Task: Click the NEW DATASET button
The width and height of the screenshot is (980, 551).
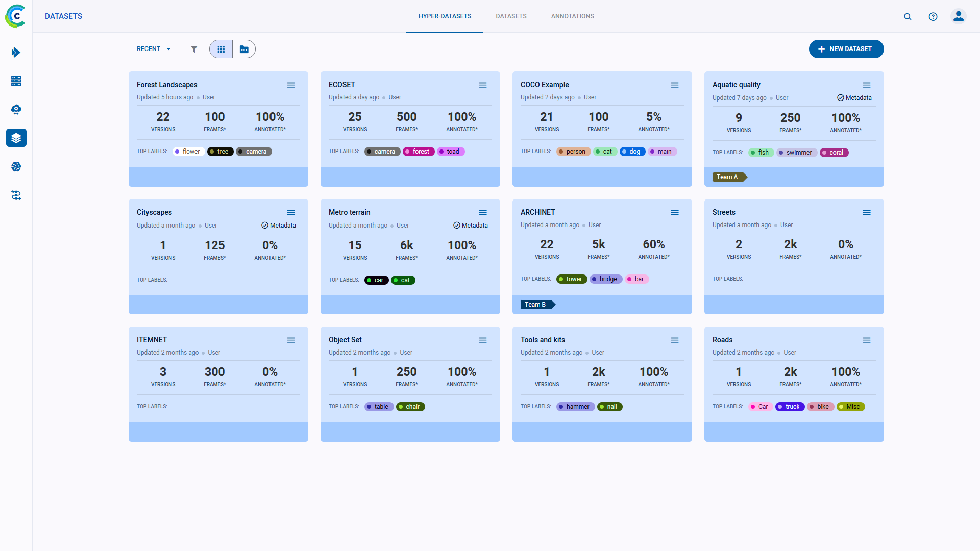Action: tap(846, 48)
